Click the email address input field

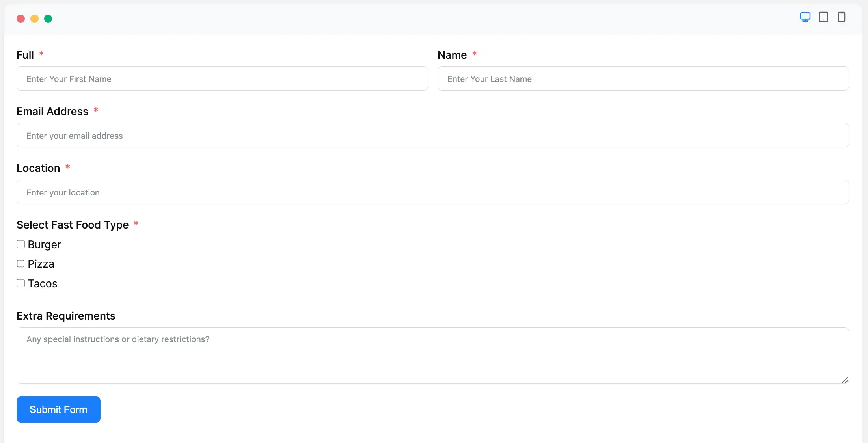pyautogui.click(x=433, y=136)
